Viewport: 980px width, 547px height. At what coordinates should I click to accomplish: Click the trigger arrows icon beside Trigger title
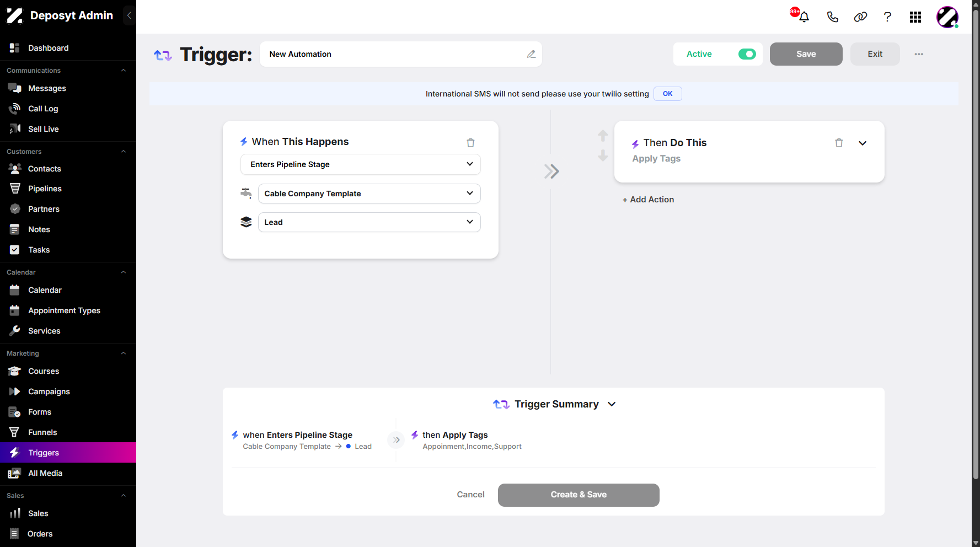[163, 55]
